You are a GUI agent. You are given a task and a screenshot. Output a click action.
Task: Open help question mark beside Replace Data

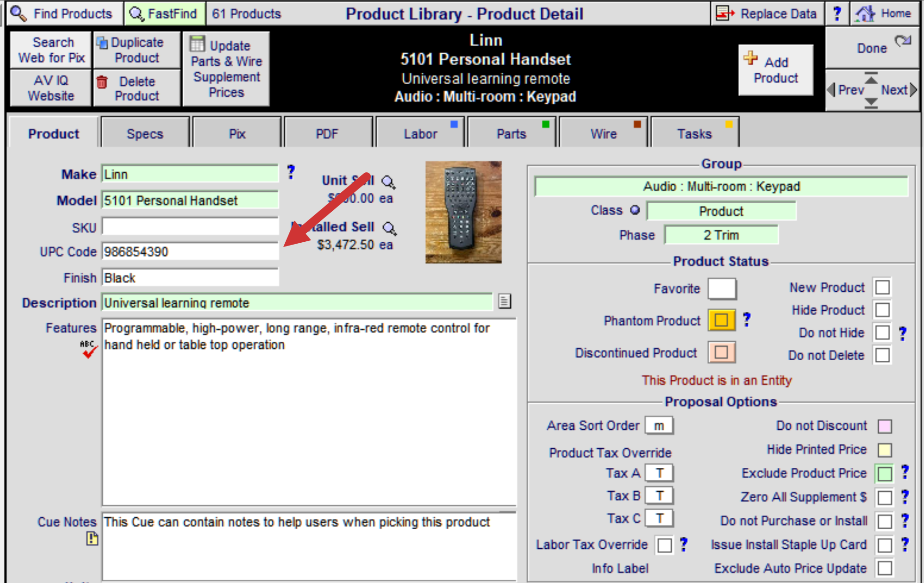pyautogui.click(x=837, y=13)
